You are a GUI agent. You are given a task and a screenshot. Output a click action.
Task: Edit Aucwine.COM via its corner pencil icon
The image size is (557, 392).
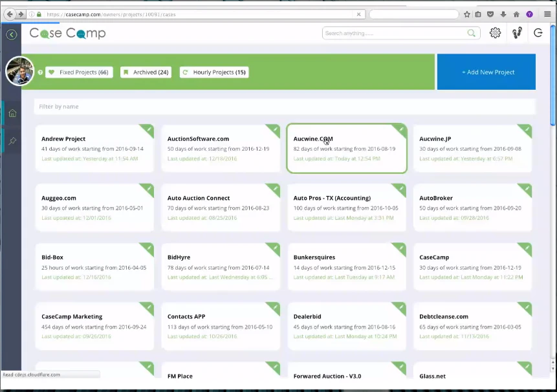click(401, 129)
